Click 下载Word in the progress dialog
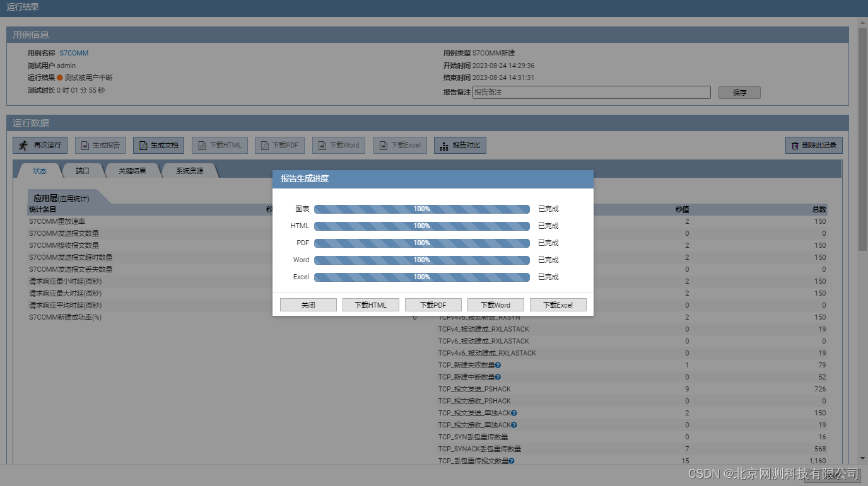The width and height of the screenshot is (868, 486). click(496, 305)
